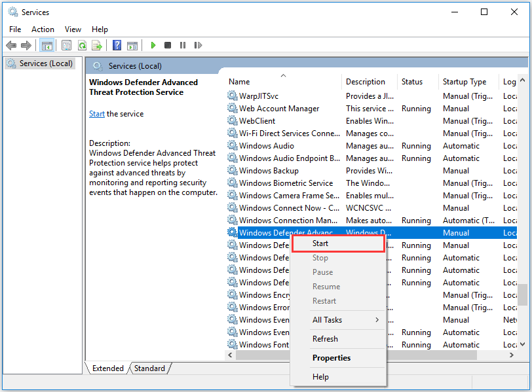532x392 pixels.
Task: Open the Action menu
Action: pos(43,29)
